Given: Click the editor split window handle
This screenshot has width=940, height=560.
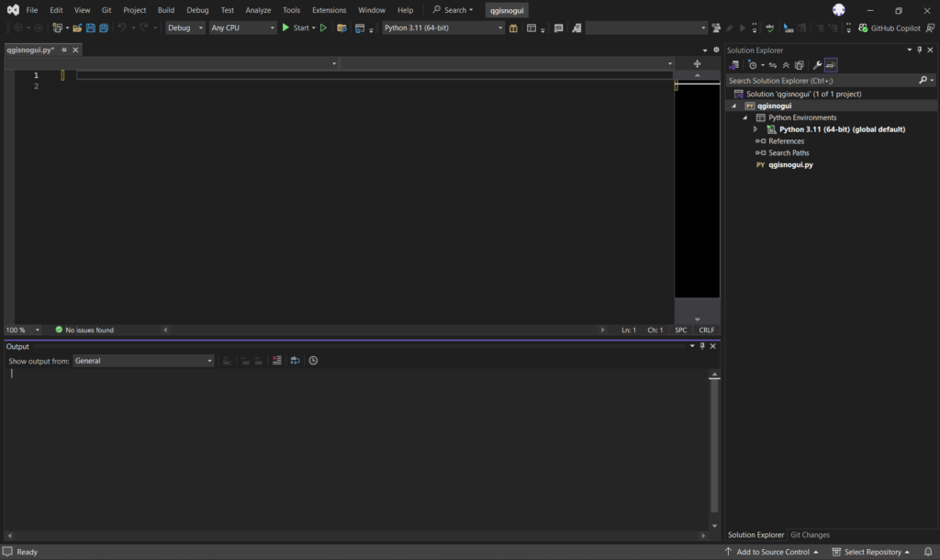Looking at the screenshot, I should click(697, 63).
